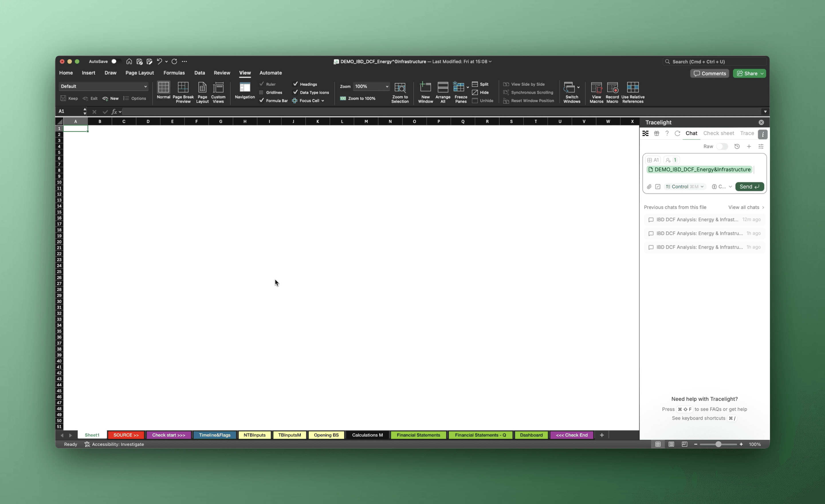Image resolution: width=825 pixels, height=504 pixels.
Task: Click the Record Macro icon
Action: (612, 87)
